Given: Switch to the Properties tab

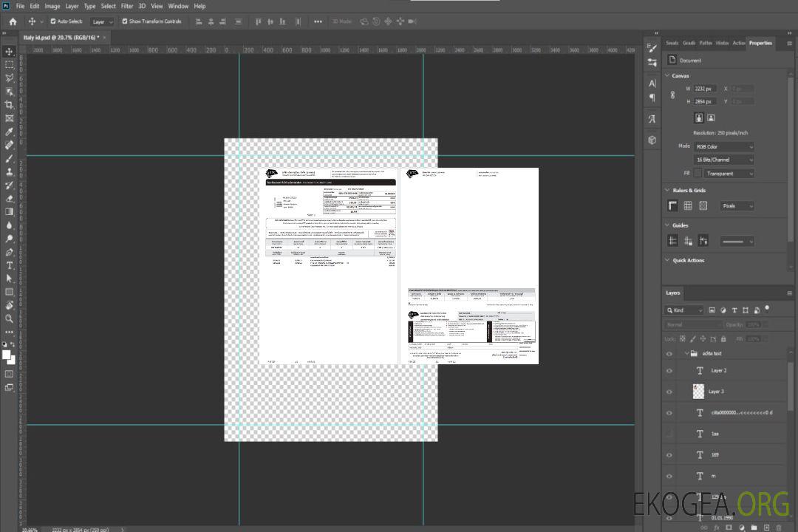Looking at the screenshot, I should [x=760, y=43].
